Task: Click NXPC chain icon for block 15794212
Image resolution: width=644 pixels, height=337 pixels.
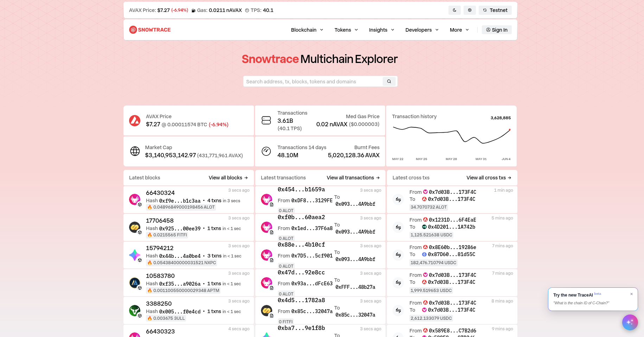Action: (x=135, y=255)
